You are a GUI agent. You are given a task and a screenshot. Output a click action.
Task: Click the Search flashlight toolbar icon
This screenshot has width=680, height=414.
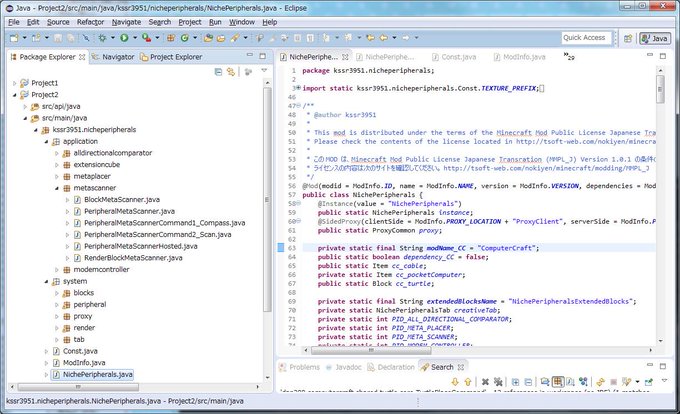235,38
